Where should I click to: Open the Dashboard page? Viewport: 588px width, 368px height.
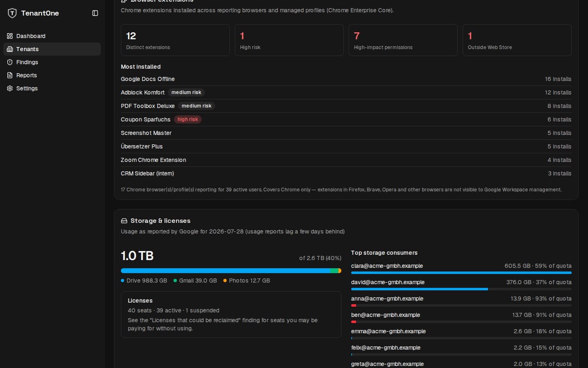click(x=52, y=36)
